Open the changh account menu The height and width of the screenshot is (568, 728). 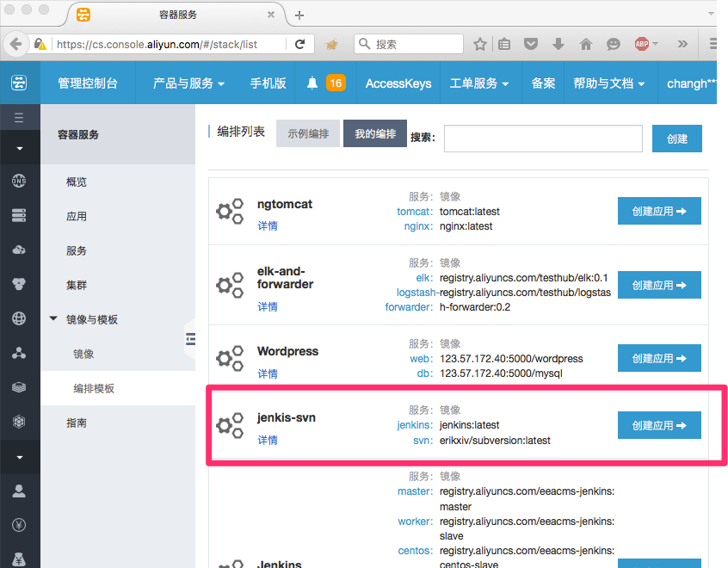tap(690, 83)
